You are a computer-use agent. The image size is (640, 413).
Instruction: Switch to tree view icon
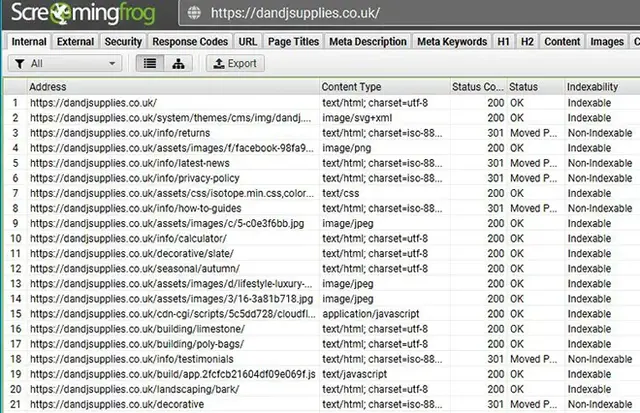pyautogui.click(x=178, y=64)
